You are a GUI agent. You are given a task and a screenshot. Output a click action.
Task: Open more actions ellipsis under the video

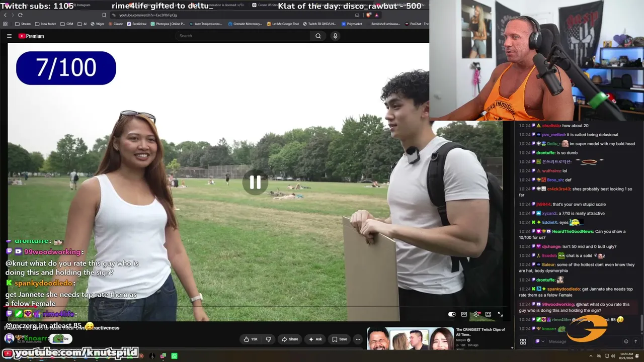[x=358, y=339]
